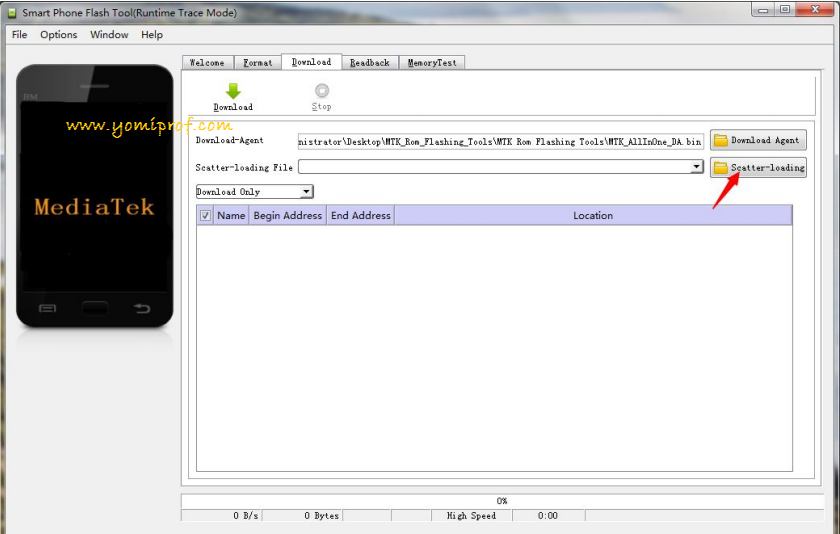The image size is (840, 534).
Task: Toggle the select-all checkbox in table header
Action: click(x=205, y=215)
